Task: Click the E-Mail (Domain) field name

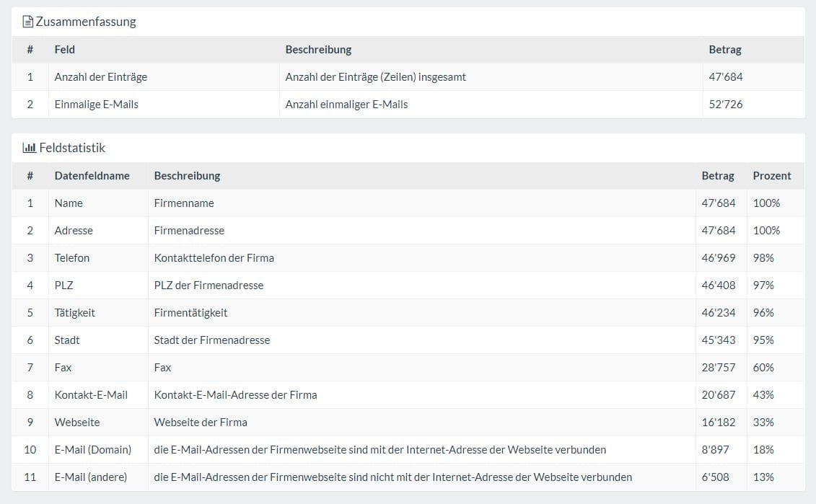Action: [93, 450]
